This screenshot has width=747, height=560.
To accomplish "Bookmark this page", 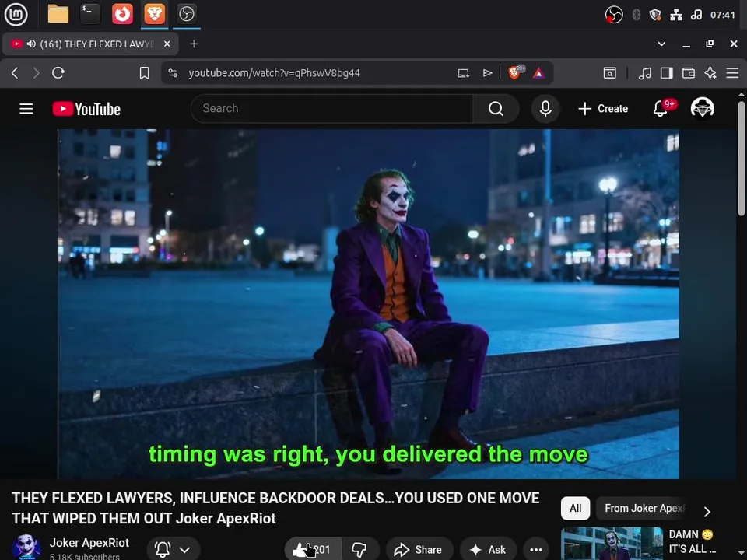I will [x=145, y=73].
